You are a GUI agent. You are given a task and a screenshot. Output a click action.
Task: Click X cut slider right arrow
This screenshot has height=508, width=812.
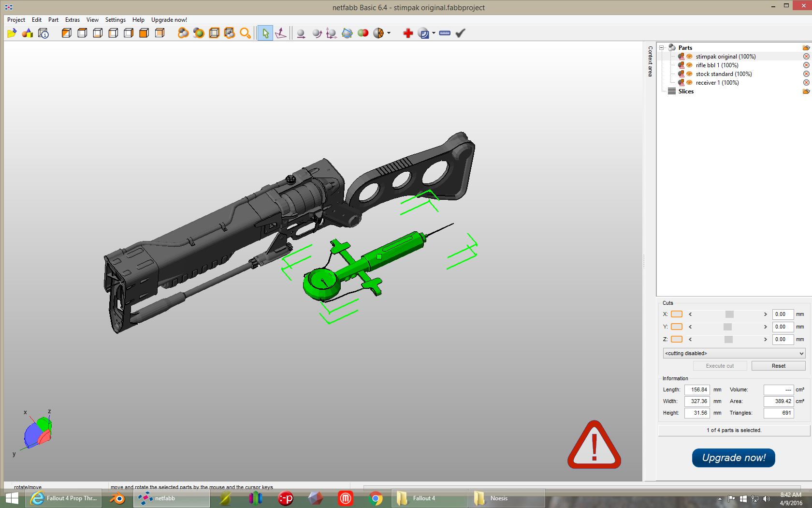(765, 314)
